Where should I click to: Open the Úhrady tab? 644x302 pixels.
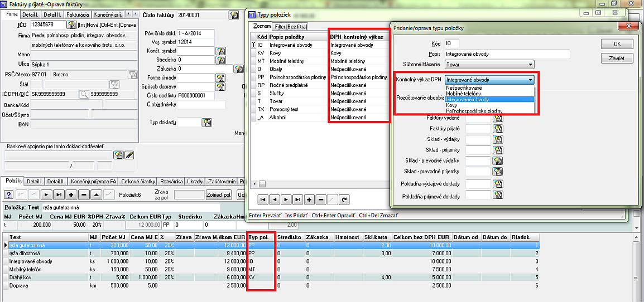point(195,181)
